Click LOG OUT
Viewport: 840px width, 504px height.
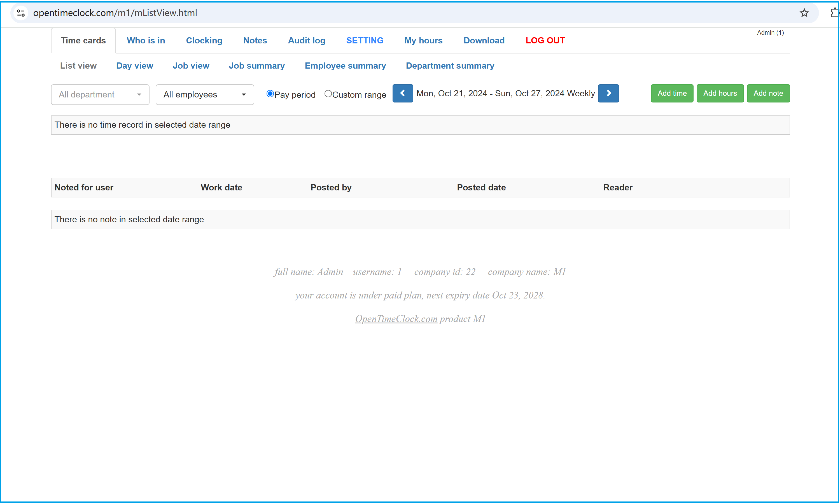pos(545,40)
